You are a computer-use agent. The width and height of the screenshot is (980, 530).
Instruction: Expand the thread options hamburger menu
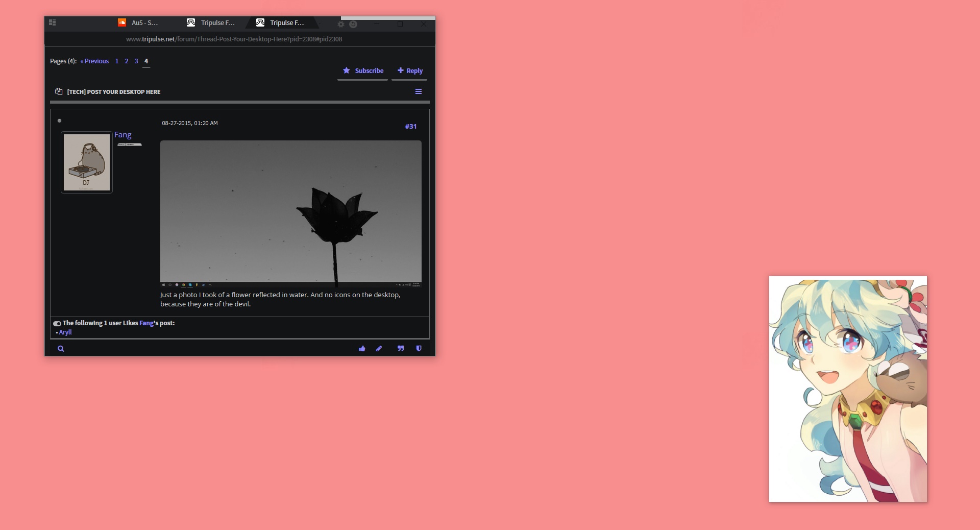coord(419,91)
